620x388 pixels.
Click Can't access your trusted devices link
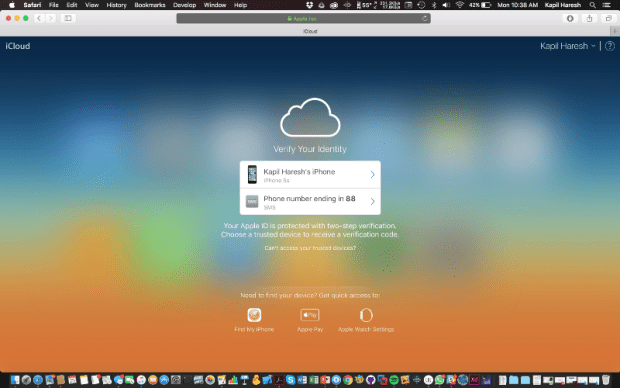[x=310, y=248]
